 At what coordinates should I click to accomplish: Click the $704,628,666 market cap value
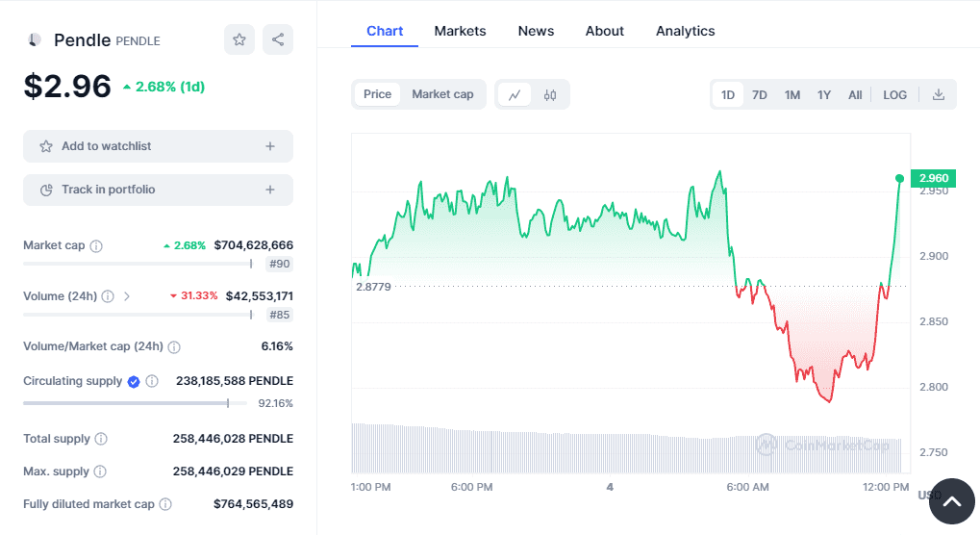pyautogui.click(x=253, y=245)
